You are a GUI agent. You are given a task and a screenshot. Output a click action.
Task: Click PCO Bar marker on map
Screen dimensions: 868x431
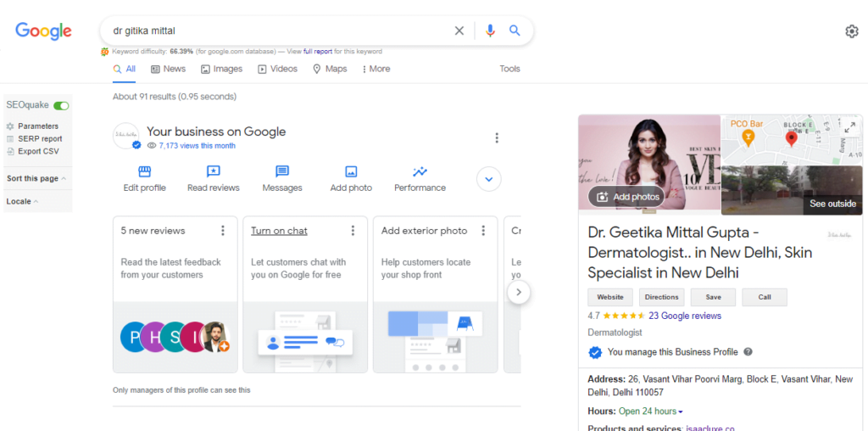click(x=748, y=137)
